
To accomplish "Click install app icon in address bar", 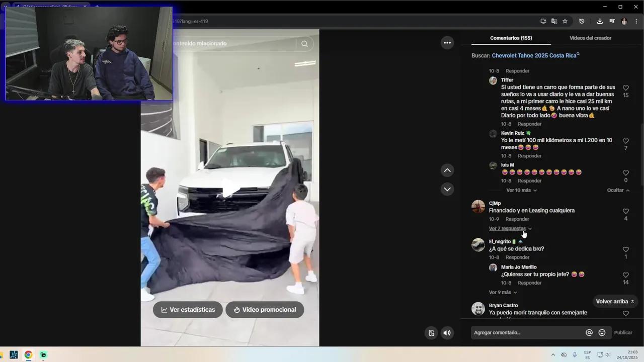I will [x=543, y=21].
